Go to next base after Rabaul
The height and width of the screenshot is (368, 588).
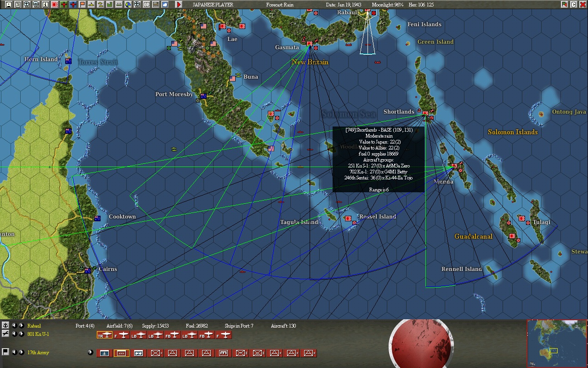click(21, 326)
